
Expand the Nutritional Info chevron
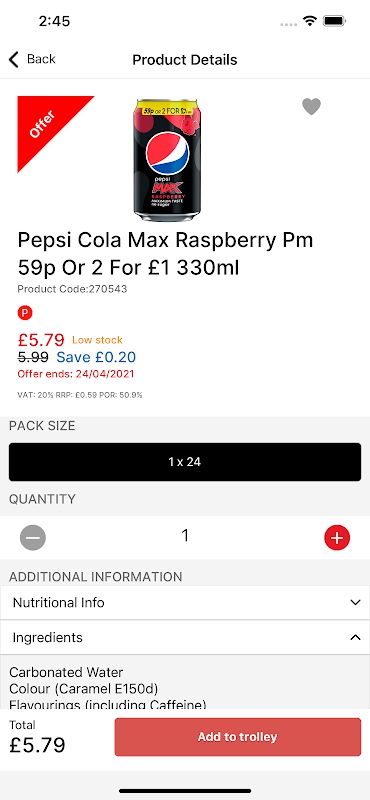click(356, 603)
